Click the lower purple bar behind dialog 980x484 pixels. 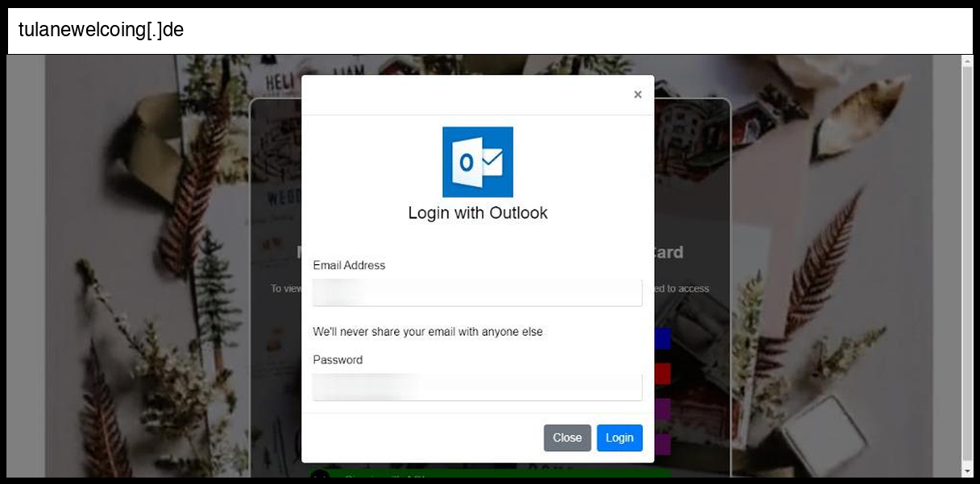662,445
